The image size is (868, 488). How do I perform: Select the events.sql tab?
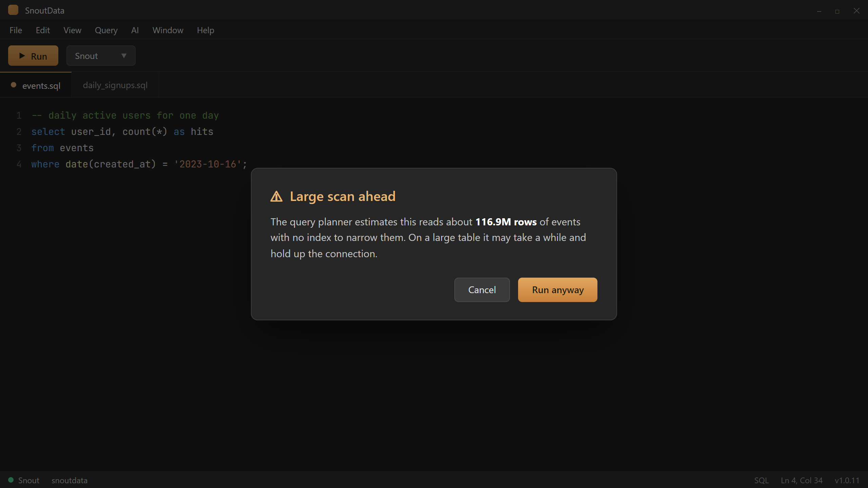[x=36, y=85]
